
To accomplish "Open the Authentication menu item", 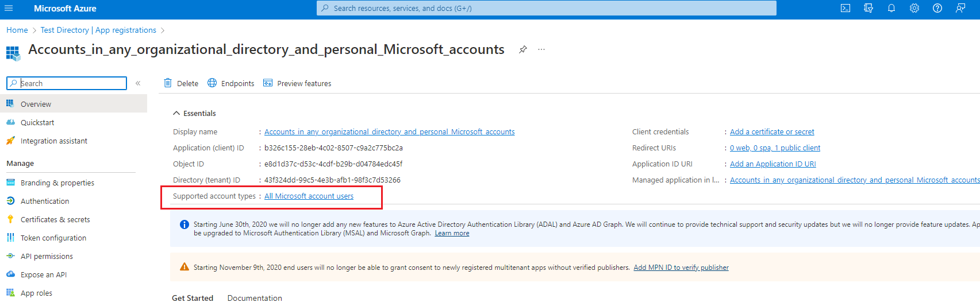I will [74, 201].
